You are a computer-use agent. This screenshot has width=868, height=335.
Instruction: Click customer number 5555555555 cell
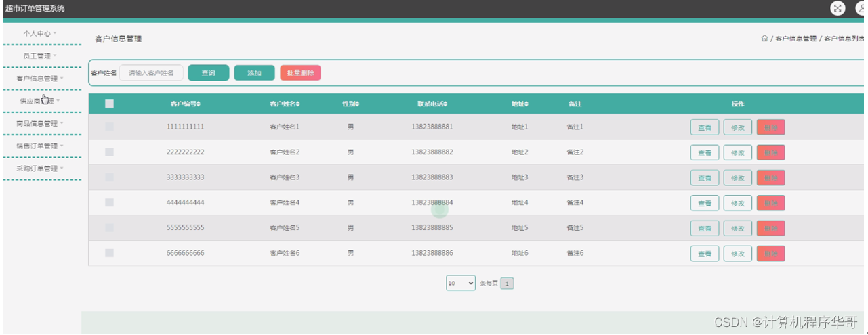[185, 228]
